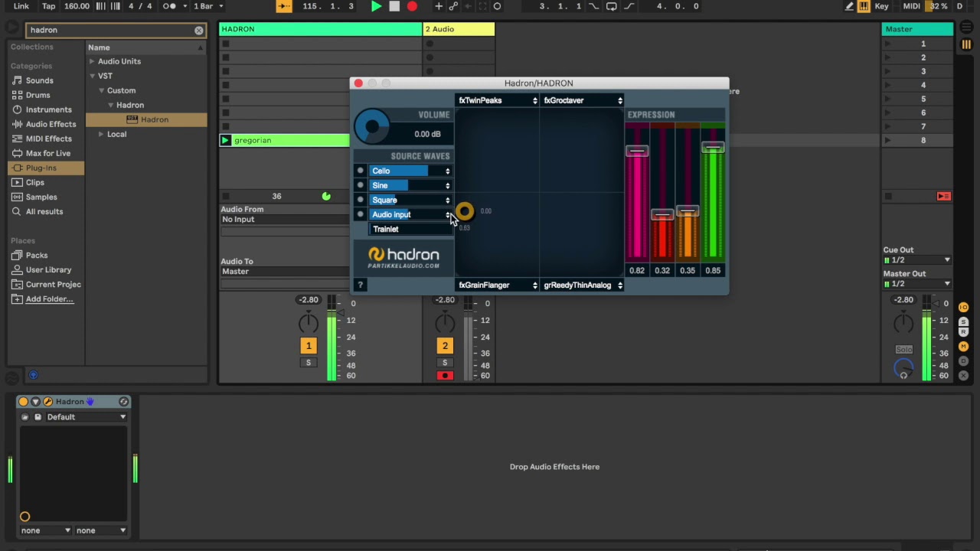The width and height of the screenshot is (980, 551).
Task: Click the red Arrangement Record button
Action: tap(412, 6)
